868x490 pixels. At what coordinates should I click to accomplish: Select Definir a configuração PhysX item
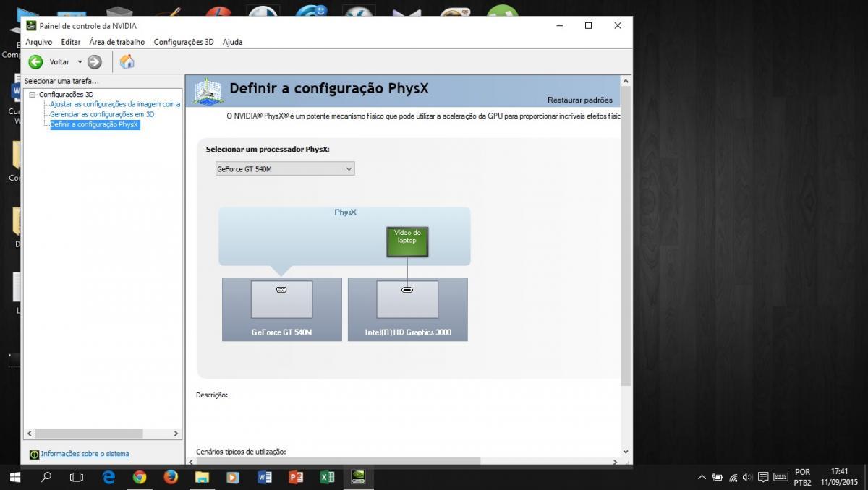coord(94,124)
